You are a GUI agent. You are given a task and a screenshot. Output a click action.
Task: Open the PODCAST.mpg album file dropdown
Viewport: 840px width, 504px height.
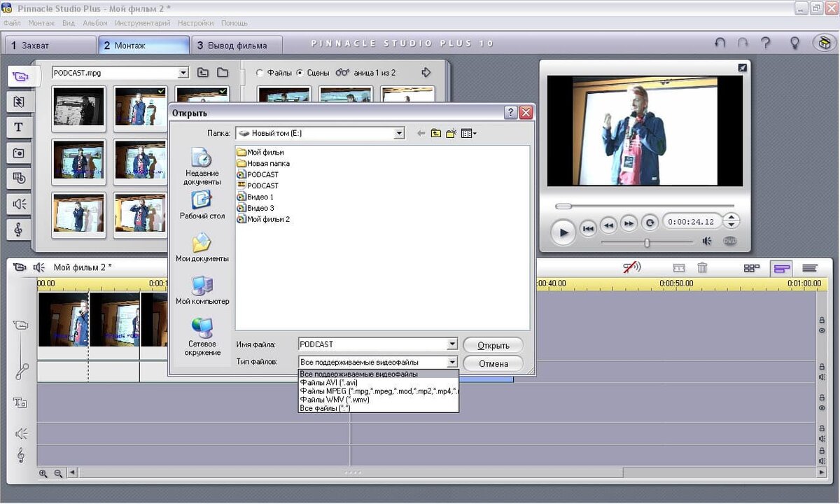click(x=183, y=72)
